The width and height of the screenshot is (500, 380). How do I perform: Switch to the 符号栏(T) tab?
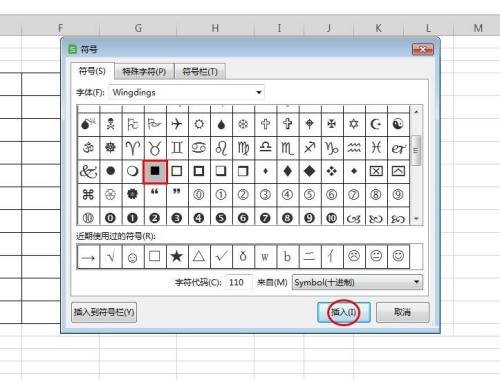pos(200,71)
